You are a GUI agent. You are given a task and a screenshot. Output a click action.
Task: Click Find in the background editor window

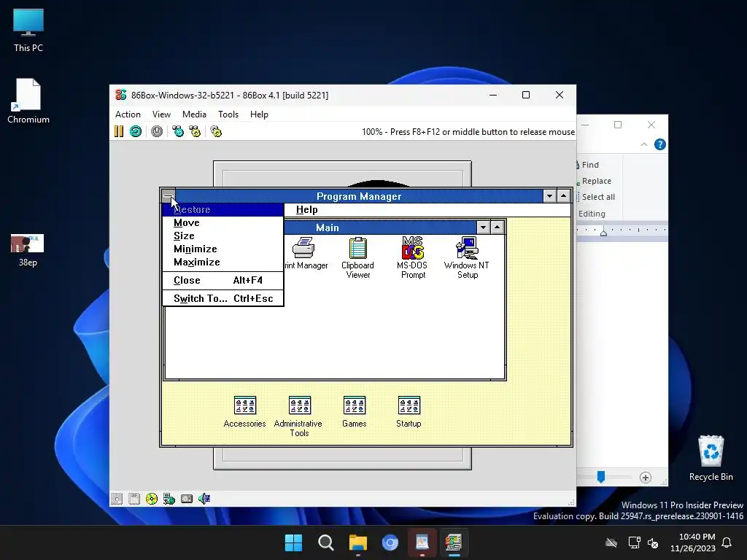pyautogui.click(x=588, y=165)
